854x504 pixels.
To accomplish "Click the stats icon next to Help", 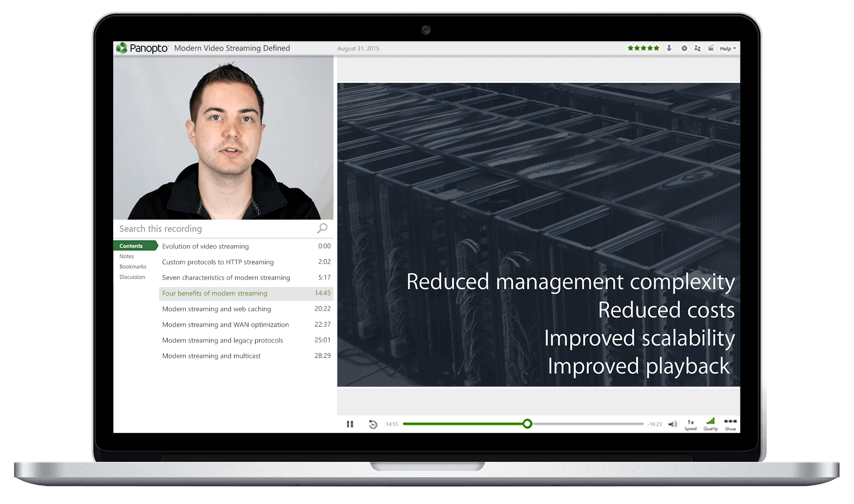I will coord(711,48).
